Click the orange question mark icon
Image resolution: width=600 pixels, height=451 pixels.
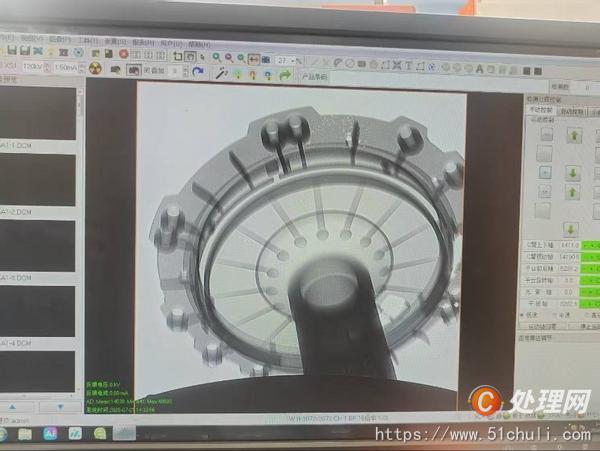[253, 75]
